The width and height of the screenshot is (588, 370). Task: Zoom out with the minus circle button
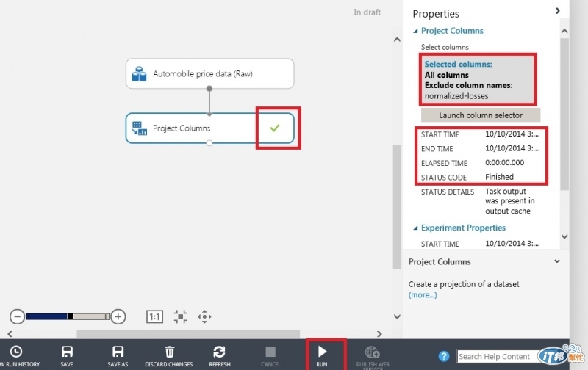pyautogui.click(x=17, y=317)
